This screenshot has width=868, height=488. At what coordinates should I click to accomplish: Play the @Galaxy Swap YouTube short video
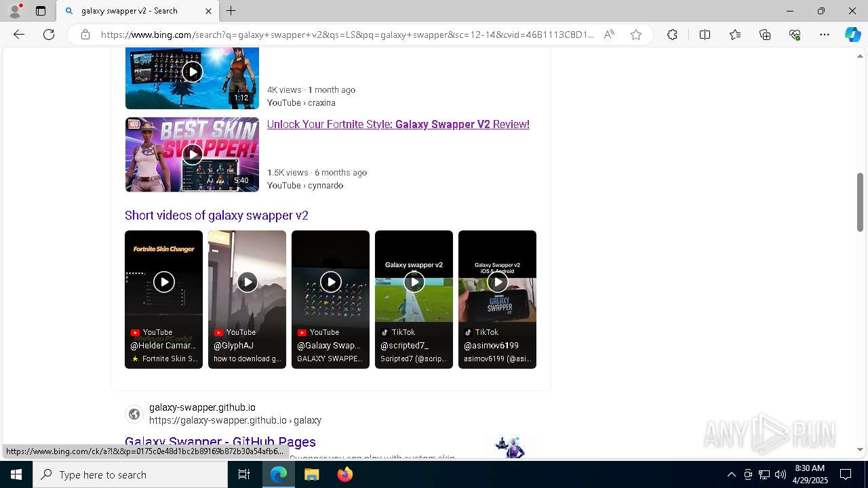click(330, 300)
